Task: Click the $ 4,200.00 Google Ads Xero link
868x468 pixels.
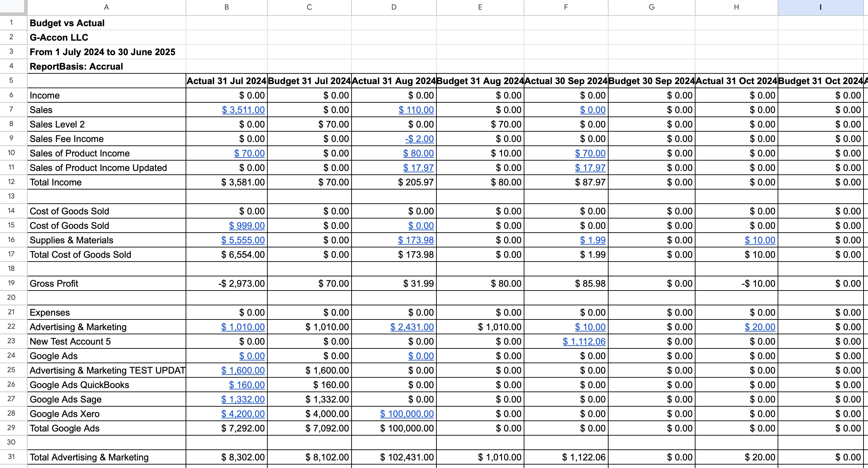Action: (x=243, y=414)
